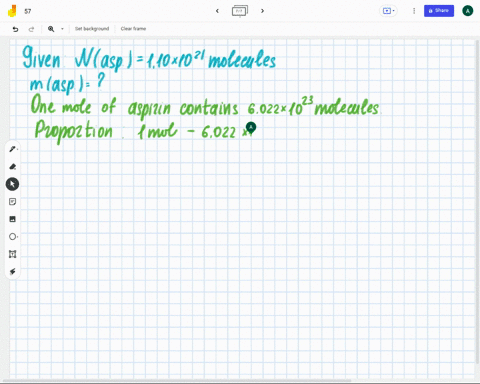The width and height of the screenshot is (480, 384).
Task: Open the zoom options dropdown arrow
Action: tap(62, 29)
